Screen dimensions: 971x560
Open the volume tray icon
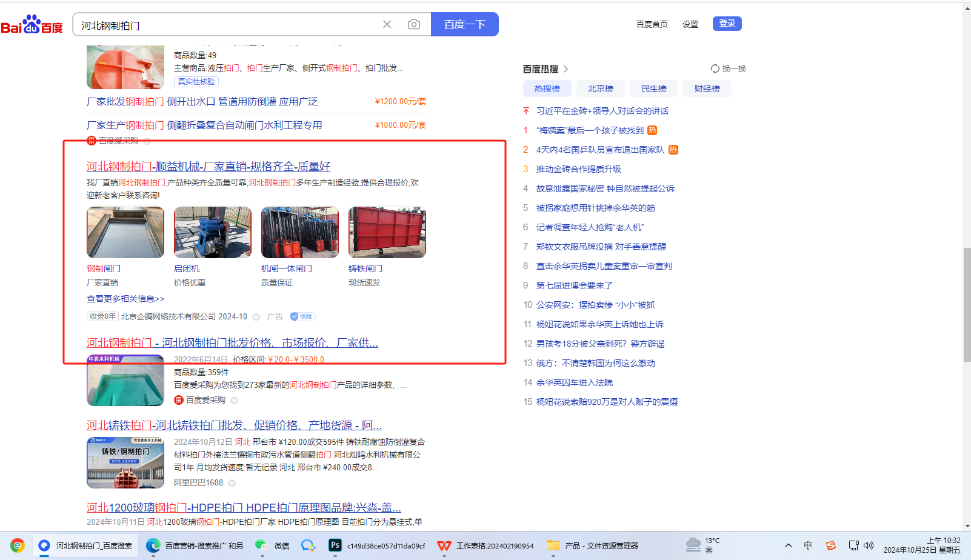869,545
